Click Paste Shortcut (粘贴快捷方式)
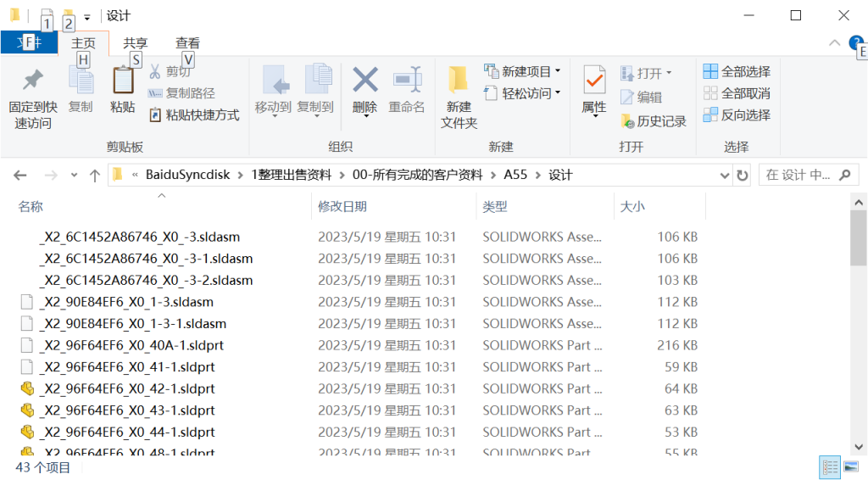Viewport: 868px width, 480px height. 194,115
